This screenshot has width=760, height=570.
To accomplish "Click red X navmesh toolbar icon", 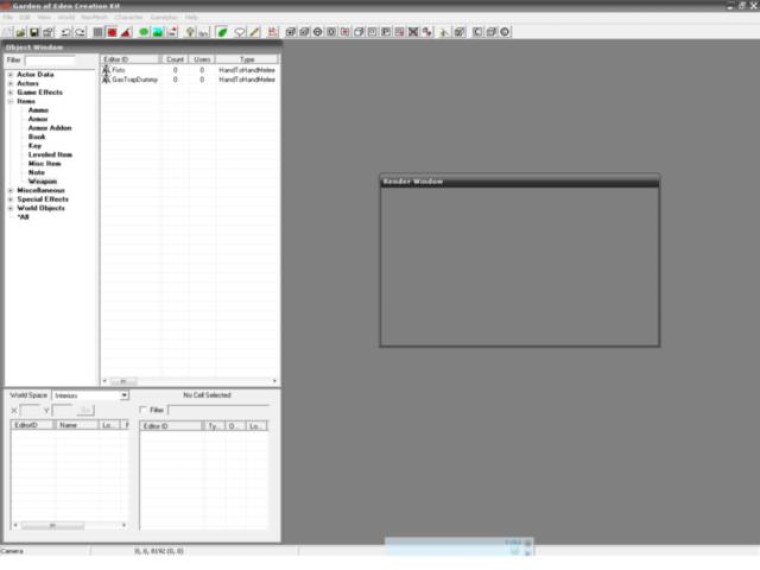I will 413,32.
